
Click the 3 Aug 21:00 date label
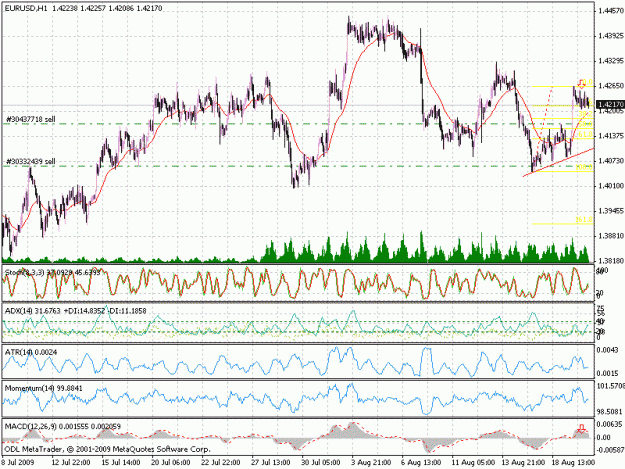pyautogui.click(x=371, y=463)
